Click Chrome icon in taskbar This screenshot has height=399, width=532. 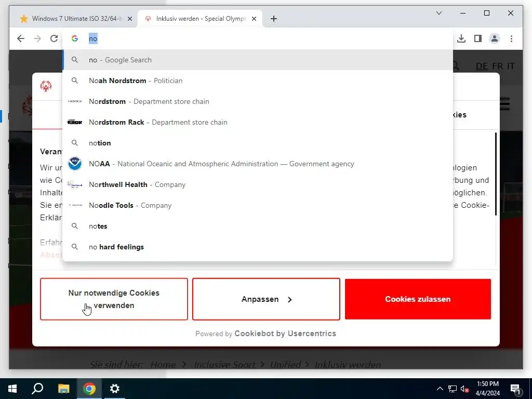pyautogui.click(x=89, y=389)
